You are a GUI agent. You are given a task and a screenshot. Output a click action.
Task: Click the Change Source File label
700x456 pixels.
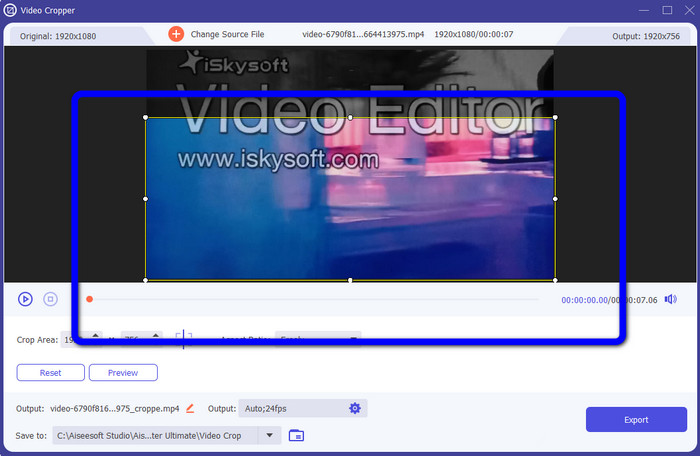227,34
